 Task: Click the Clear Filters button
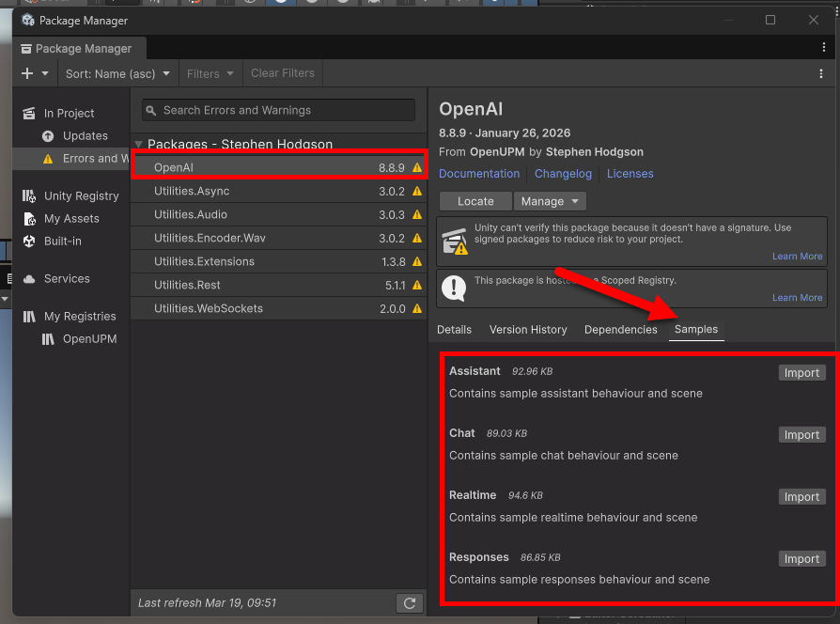[282, 73]
